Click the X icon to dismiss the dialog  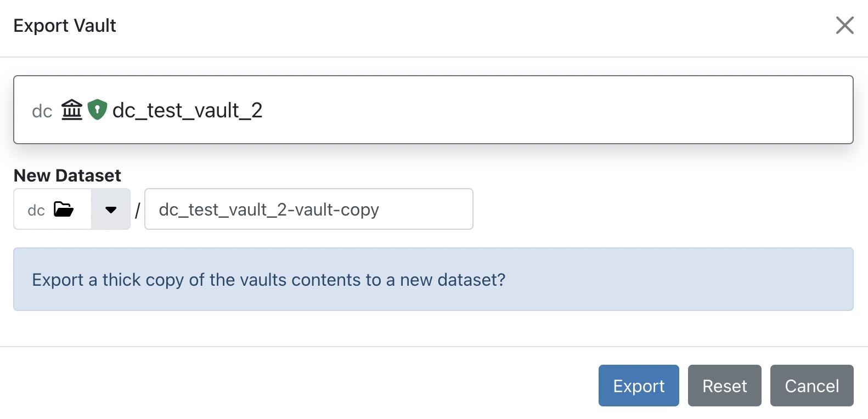844,26
